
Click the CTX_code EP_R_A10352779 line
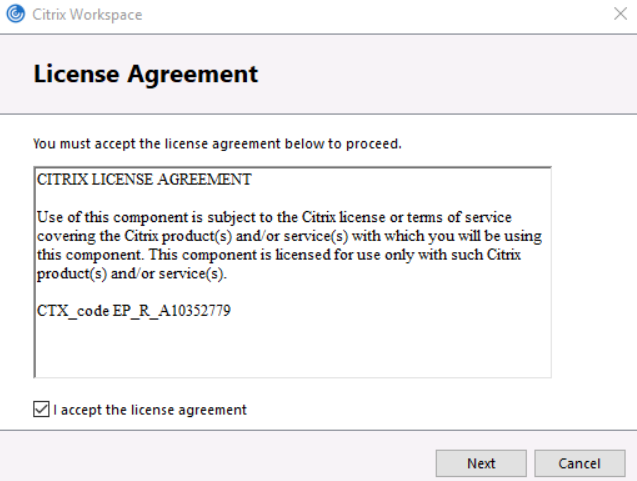coord(134,311)
